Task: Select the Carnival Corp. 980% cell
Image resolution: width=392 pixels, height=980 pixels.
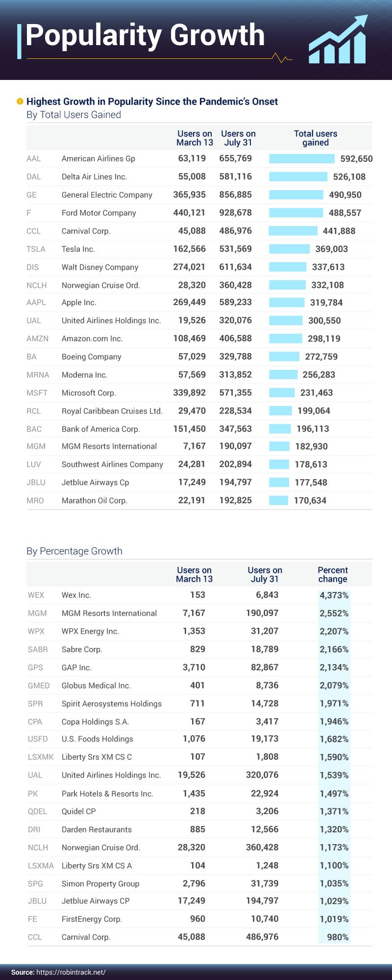Action: (338, 937)
